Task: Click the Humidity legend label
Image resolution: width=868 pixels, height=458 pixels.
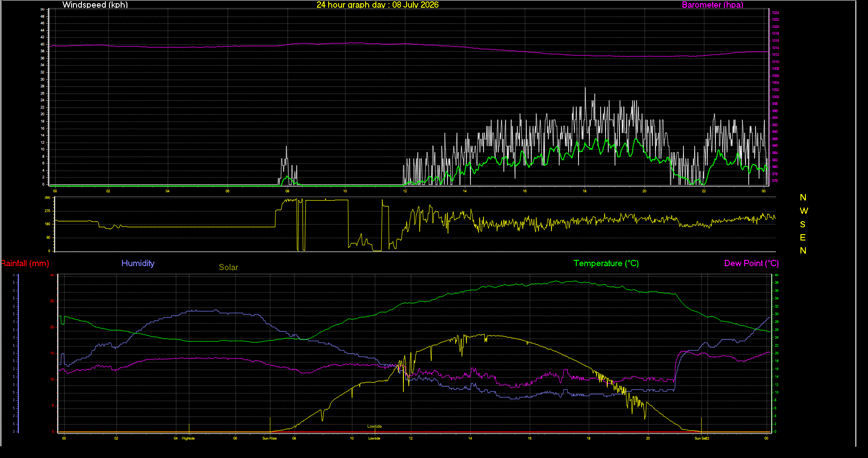Action: tap(138, 263)
